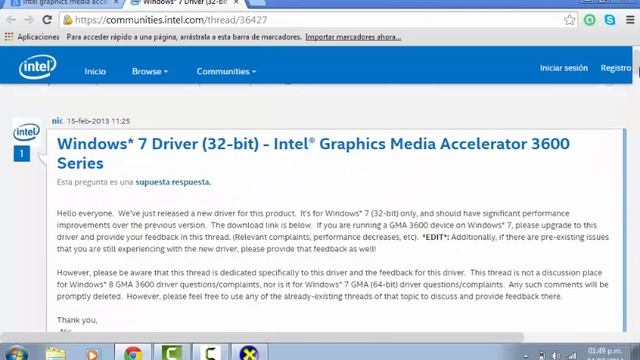
Task: Click the Skype extension icon
Action: click(x=610, y=20)
